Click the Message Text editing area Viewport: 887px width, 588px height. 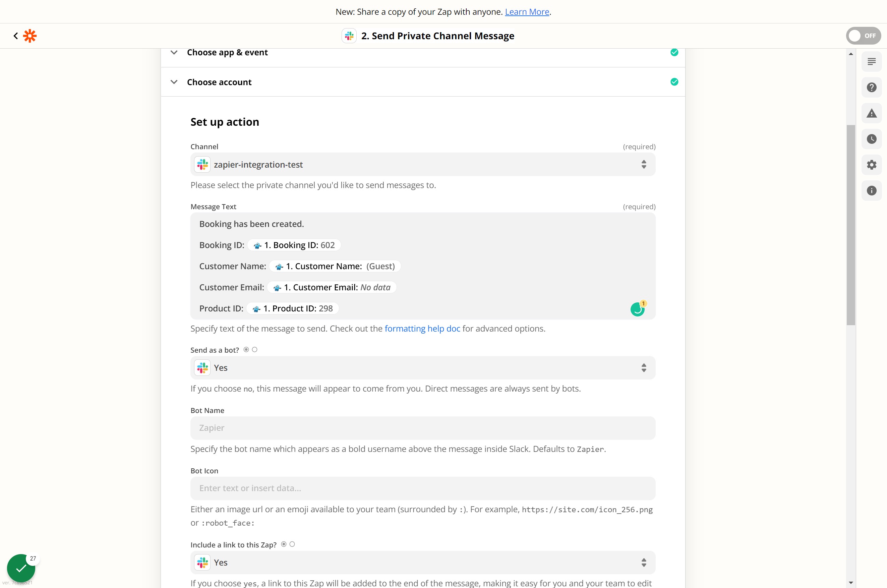[422, 266]
